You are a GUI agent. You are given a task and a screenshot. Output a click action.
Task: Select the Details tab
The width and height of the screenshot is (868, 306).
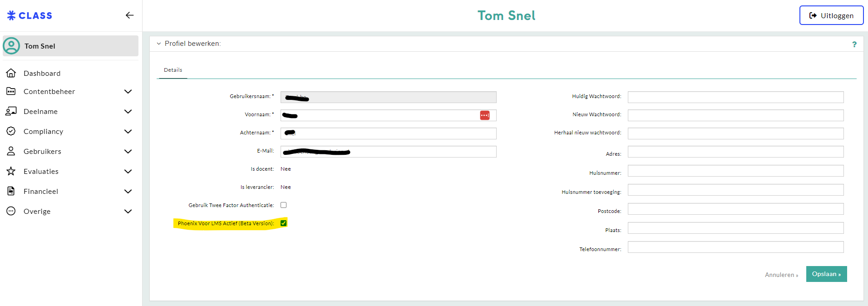173,70
